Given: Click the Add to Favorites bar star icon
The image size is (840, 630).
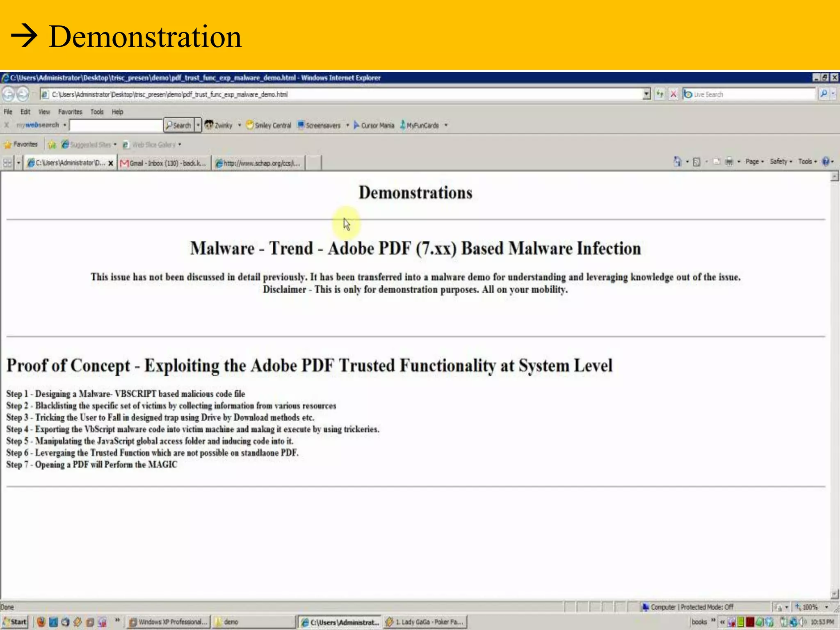Looking at the screenshot, I should [52, 144].
